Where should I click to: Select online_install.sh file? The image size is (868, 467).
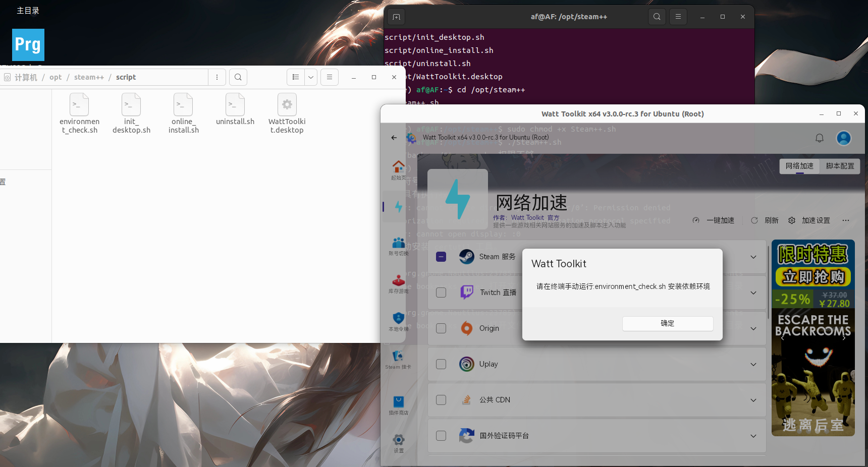183,114
